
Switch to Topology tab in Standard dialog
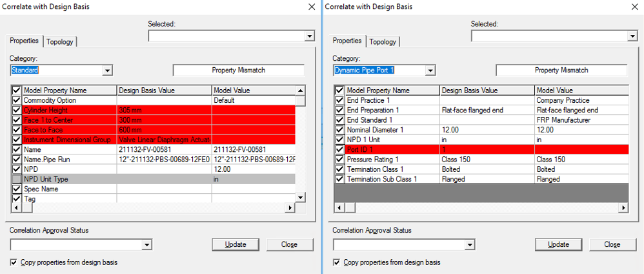click(x=59, y=41)
